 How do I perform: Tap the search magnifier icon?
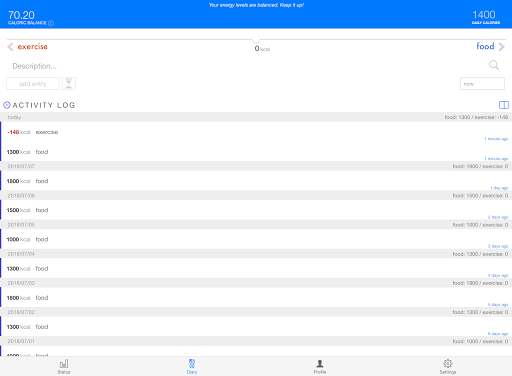tap(494, 65)
